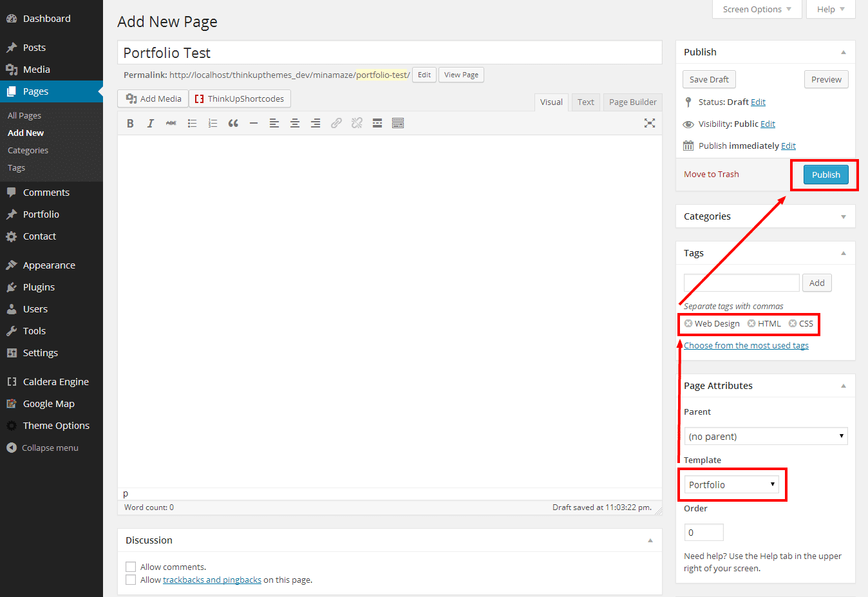Open the Posts menu

52,48
